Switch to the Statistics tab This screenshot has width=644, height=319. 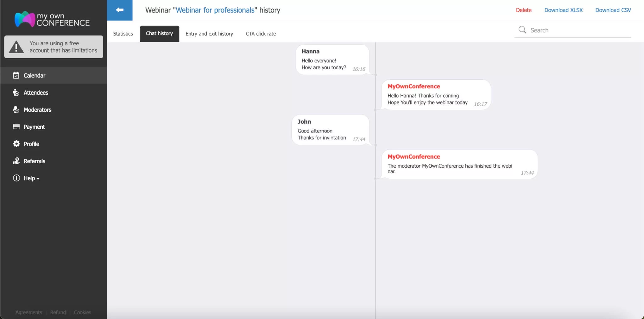pos(123,34)
